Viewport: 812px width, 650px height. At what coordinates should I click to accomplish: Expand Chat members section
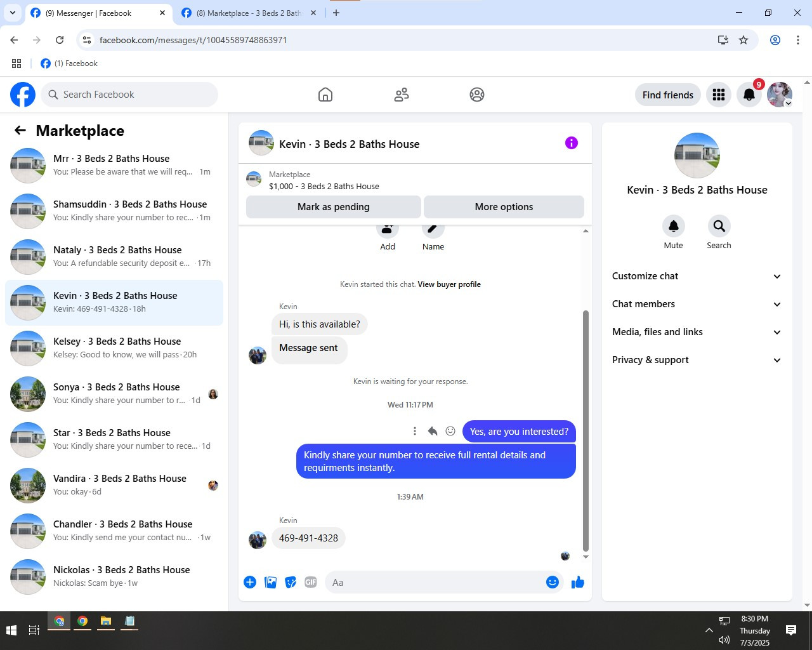[x=697, y=304]
